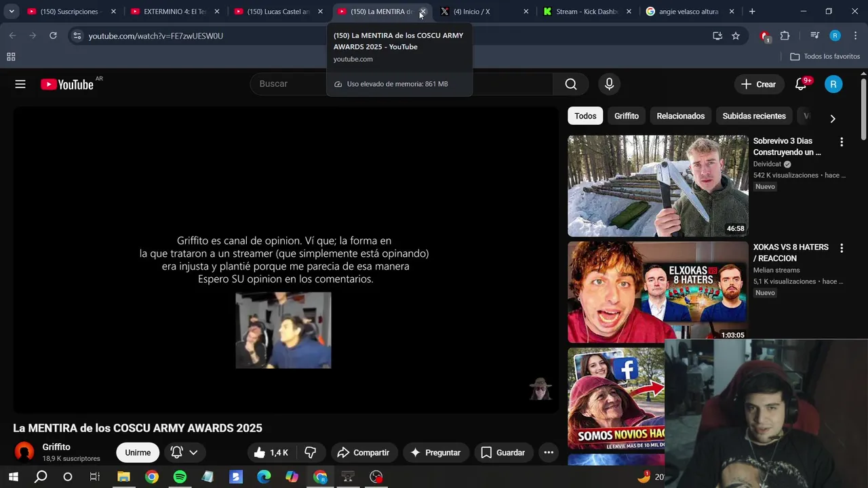Viewport: 868px width, 488px height.
Task: Open the SOMOS NOVIOS video thumbnail
Action: click(x=616, y=399)
